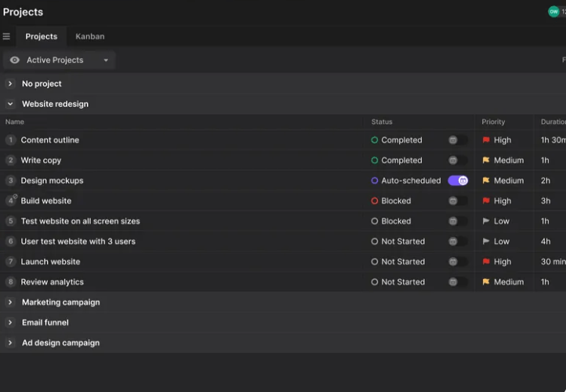
Task: Toggle auto-schedule for Write copy
Action: pyautogui.click(x=458, y=160)
